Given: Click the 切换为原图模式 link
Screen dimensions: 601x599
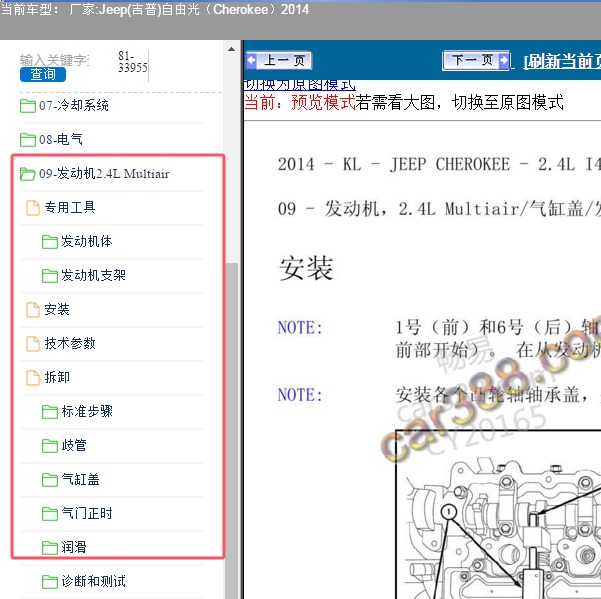Looking at the screenshot, I should (x=300, y=85).
